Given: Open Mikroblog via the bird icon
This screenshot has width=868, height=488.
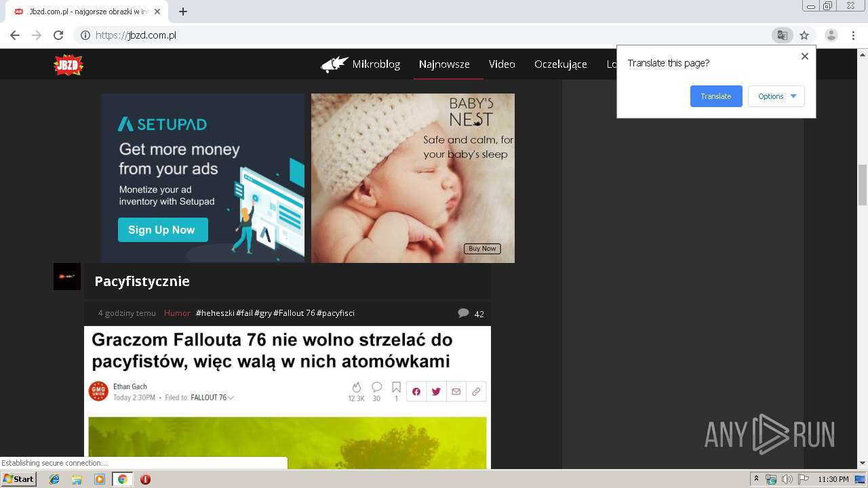Looking at the screenshot, I should 335,64.
